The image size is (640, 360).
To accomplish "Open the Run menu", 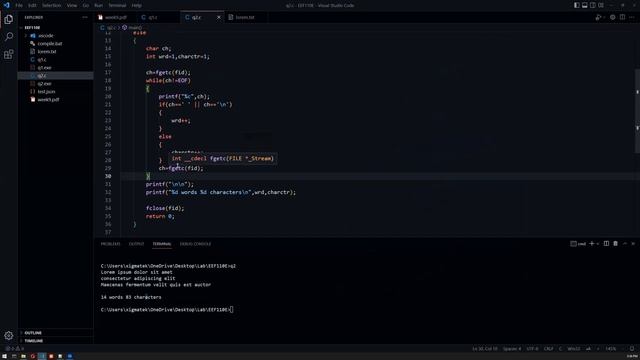I will click(98, 5).
